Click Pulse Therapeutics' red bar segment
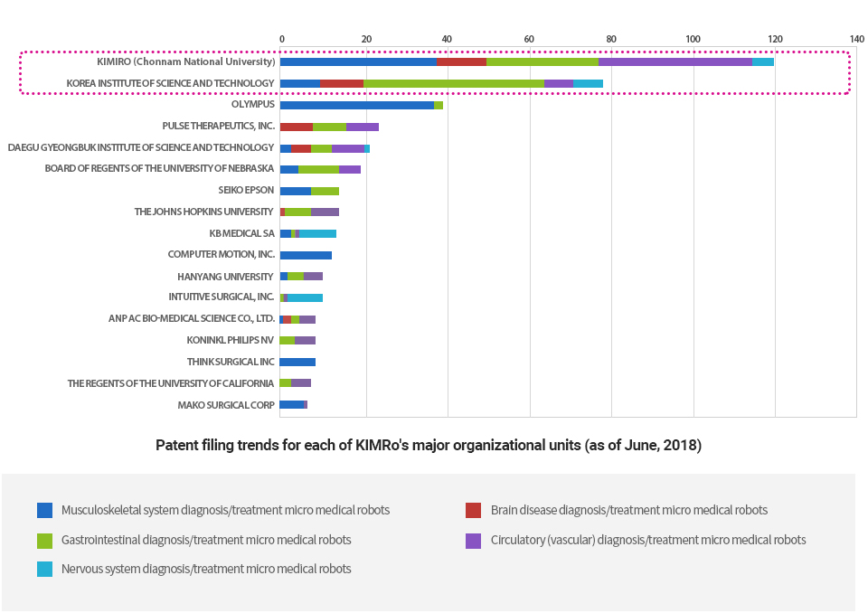The image size is (868, 613). pos(297,127)
